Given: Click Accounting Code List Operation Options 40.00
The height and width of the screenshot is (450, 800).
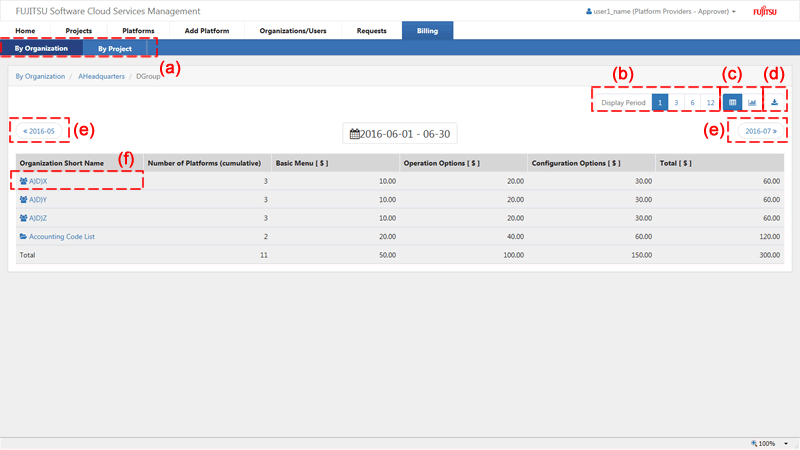Looking at the screenshot, I should [x=515, y=236].
